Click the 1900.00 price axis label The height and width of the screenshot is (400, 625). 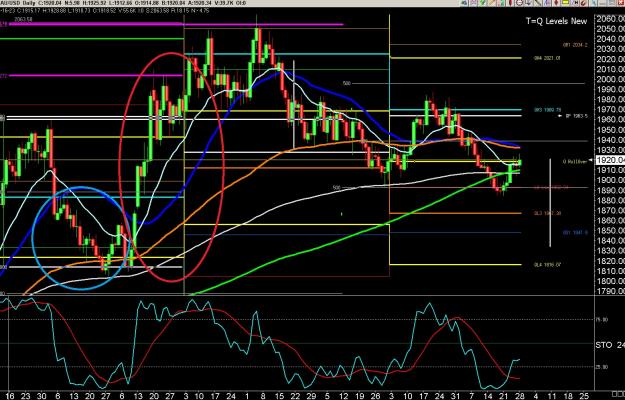pos(610,180)
